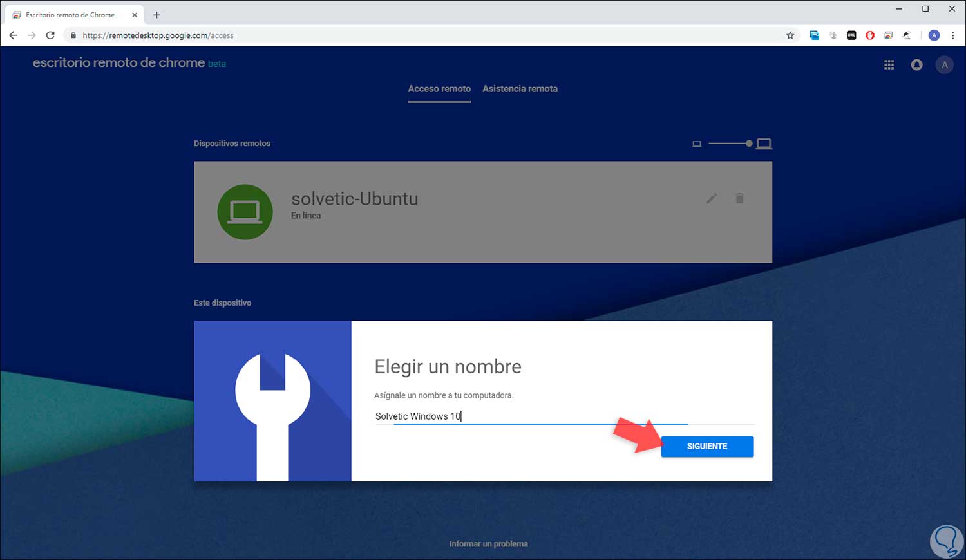Select the small laptop size icon

coord(697,144)
